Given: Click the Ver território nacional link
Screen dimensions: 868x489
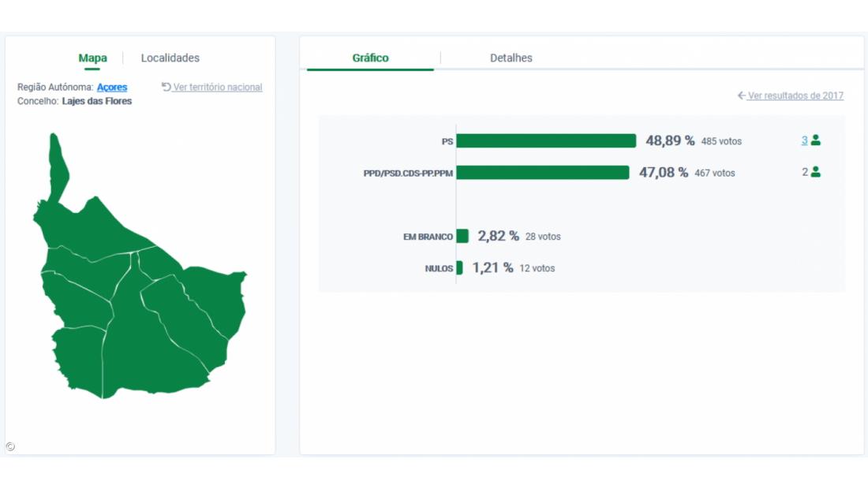Looking at the screenshot, I should pos(218,88).
